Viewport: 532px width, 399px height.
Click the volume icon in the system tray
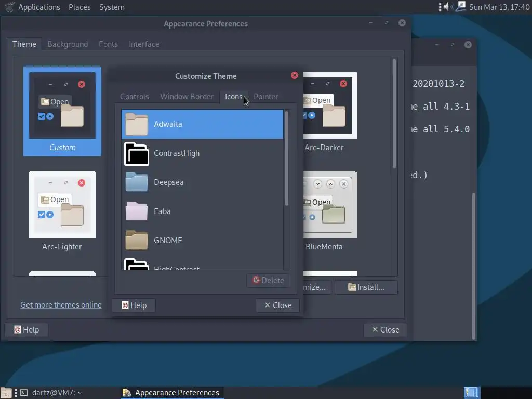pos(448,7)
